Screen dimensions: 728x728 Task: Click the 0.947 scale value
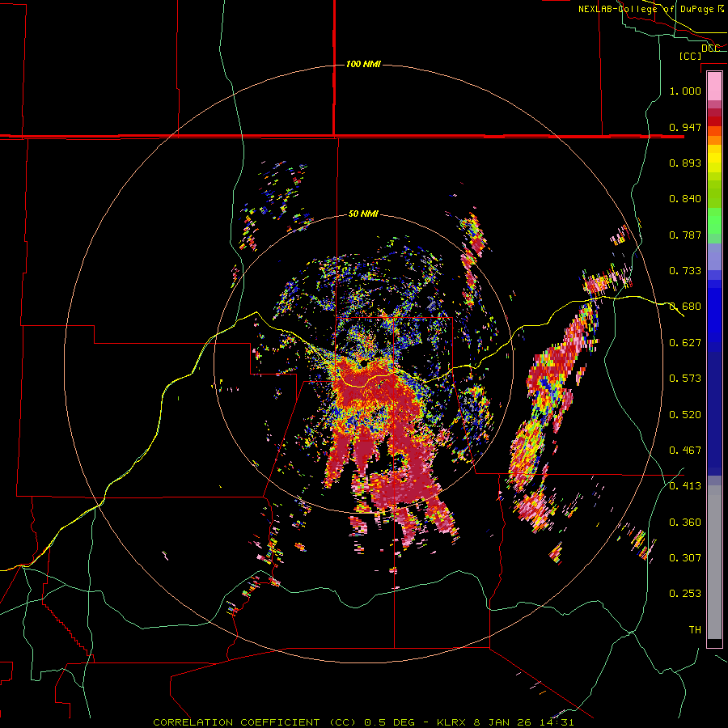[685, 127]
